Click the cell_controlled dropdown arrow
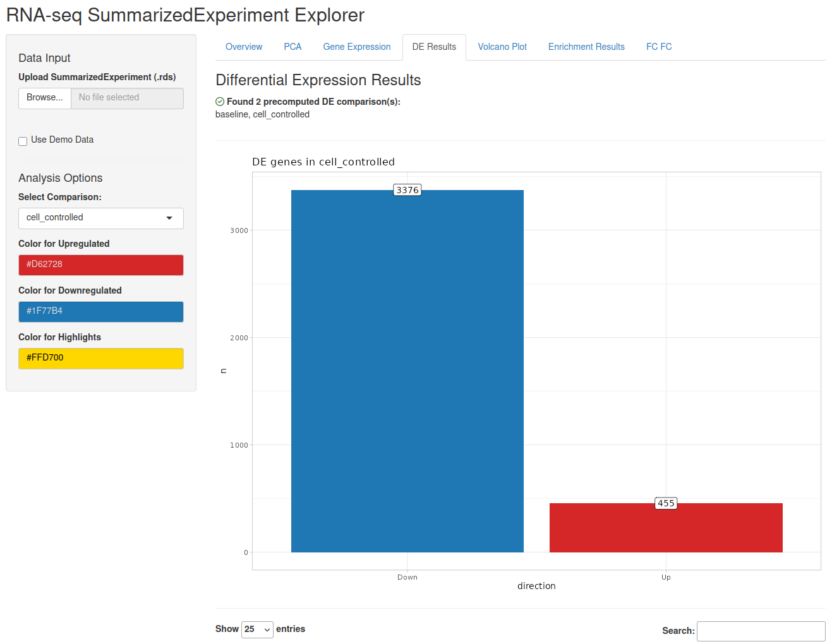Image resolution: width=832 pixels, height=644 pixels. [x=169, y=218]
